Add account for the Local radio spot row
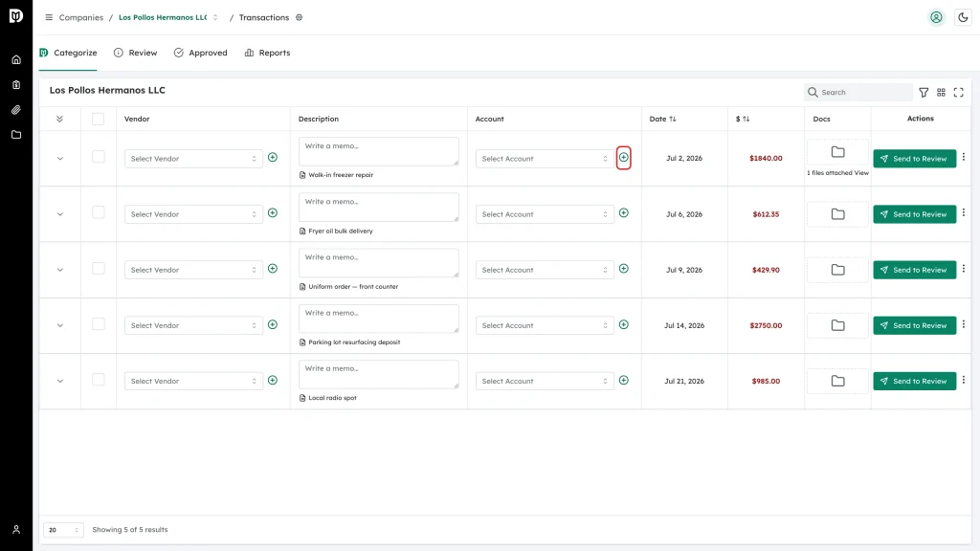This screenshot has width=980, height=551. click(624, 381)
